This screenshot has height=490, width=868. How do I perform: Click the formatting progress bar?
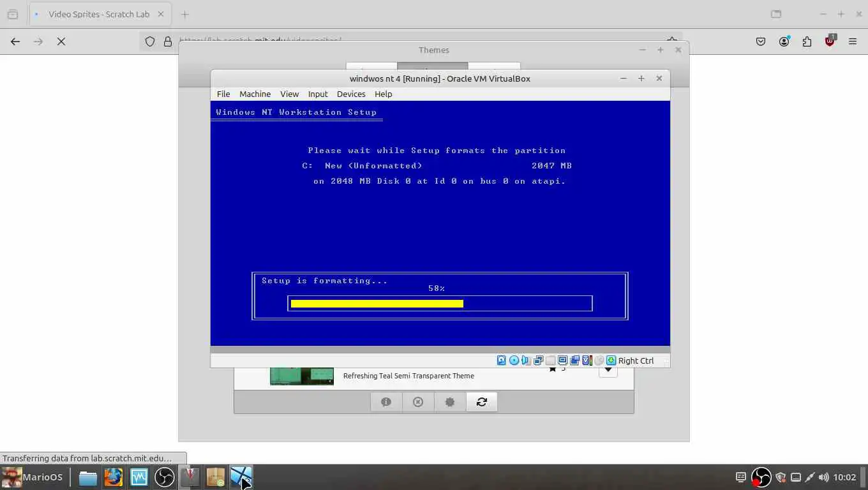tap(440, 304)
